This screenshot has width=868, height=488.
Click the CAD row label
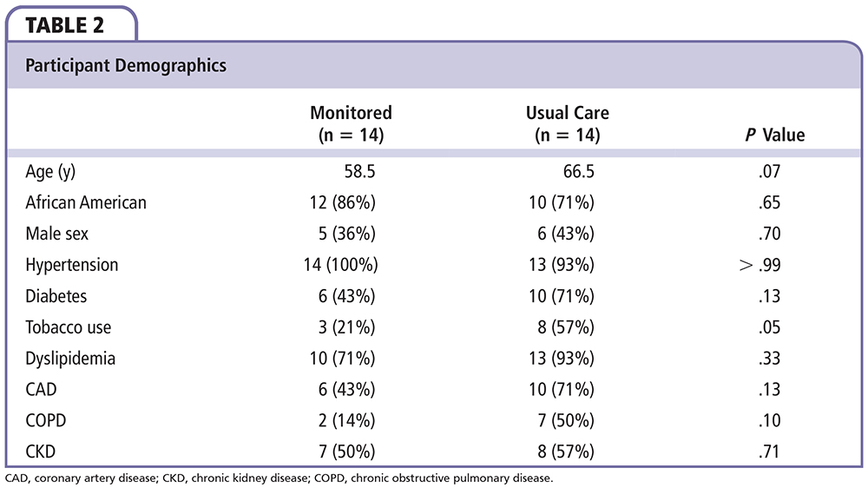point(43,390)
